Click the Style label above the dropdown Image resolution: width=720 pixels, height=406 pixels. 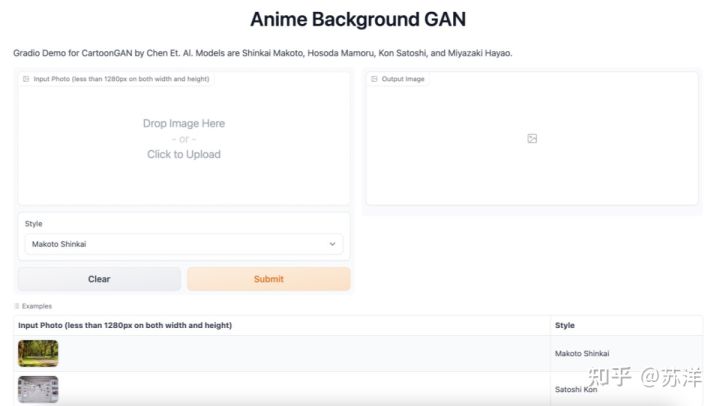click(x=34, y=224)
